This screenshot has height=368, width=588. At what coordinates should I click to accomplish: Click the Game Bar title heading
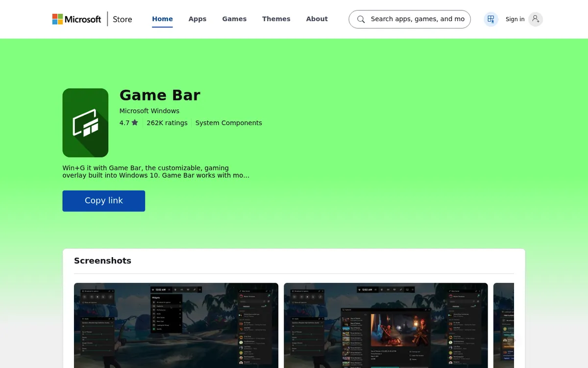click(x=160, y=95)
